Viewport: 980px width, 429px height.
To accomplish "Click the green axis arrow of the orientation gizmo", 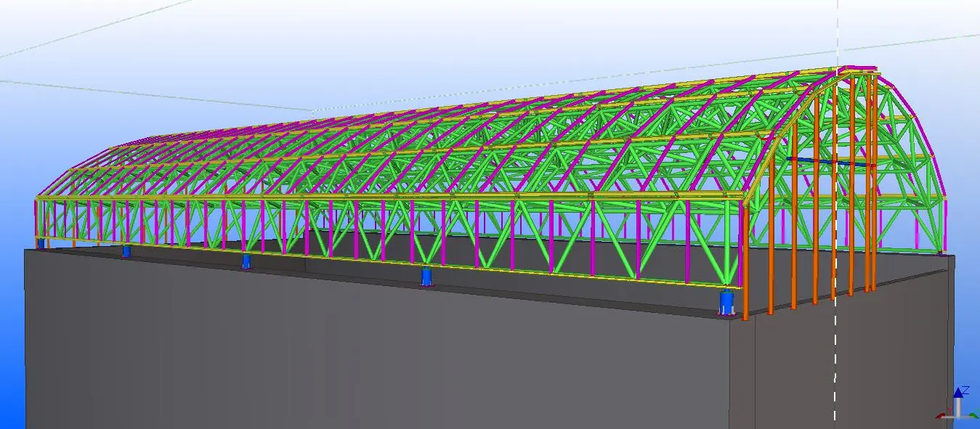I will click(973, 416).
